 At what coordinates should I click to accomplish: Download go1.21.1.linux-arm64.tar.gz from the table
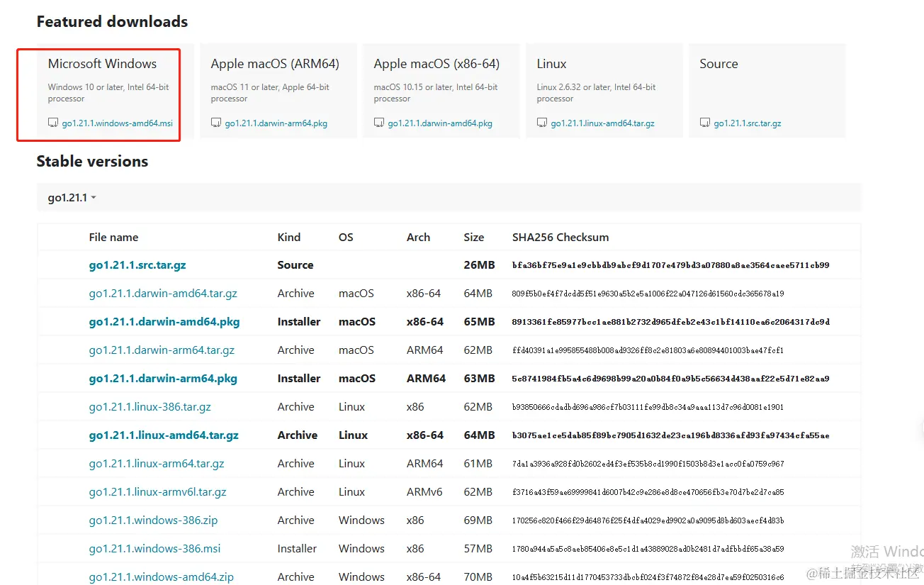pos(157,464)
